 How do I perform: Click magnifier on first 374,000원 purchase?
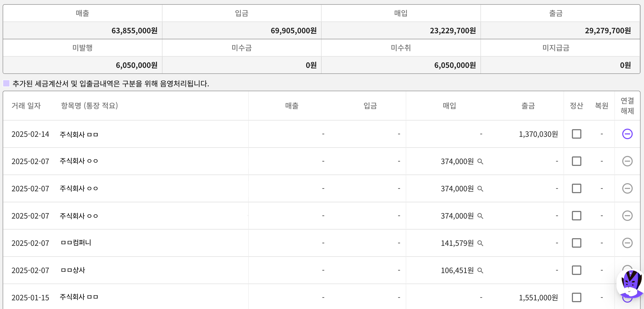pyautogui.click(x=480, y=161)
